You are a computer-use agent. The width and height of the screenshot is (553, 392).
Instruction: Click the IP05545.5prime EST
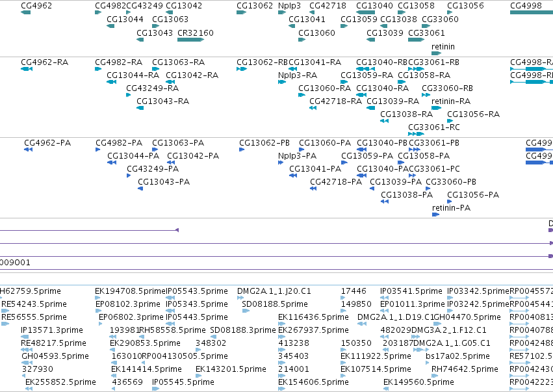pyautogui.click(x=183, y=382)
